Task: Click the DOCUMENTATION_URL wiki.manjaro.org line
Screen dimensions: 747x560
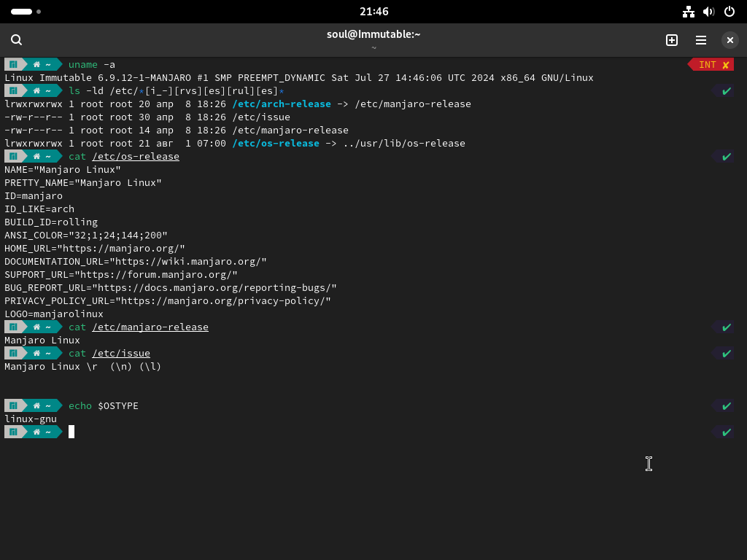Action: tap(135, 262)
